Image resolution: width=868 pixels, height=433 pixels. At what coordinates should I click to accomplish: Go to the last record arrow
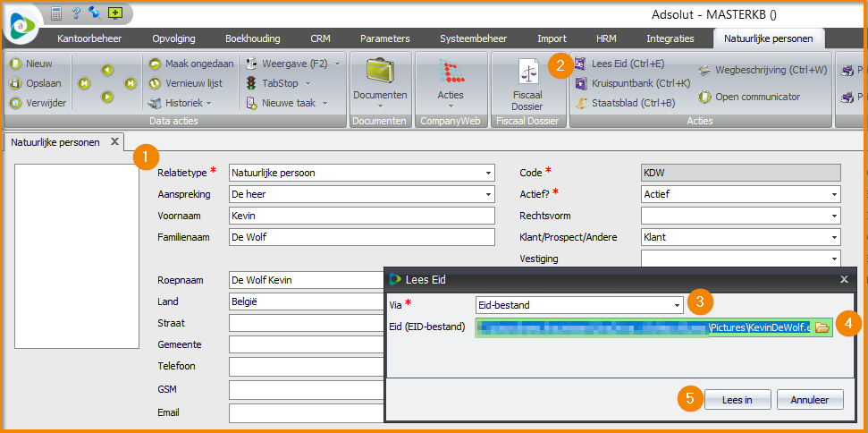point(131,83)
